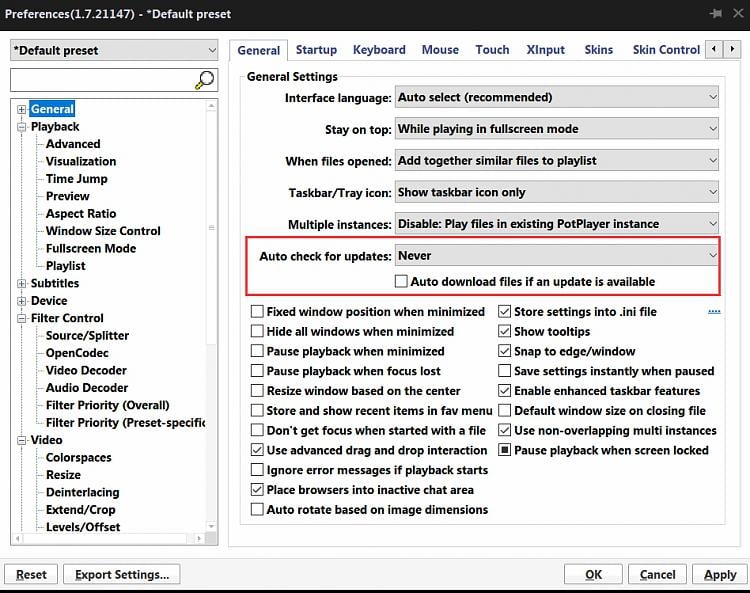
Task: Uncheck Show tooltips
Action: point(505,331)
